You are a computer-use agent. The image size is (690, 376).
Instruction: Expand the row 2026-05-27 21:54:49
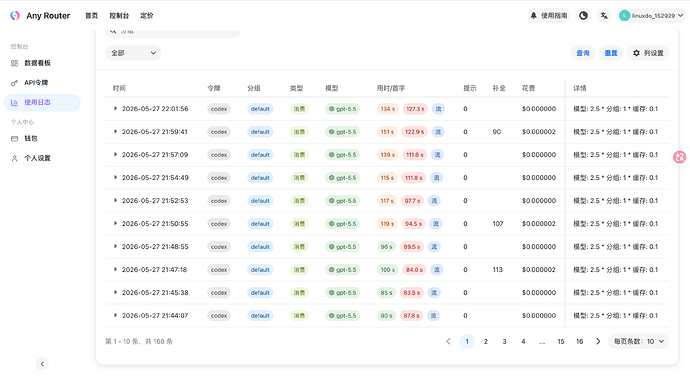(x=115, y=177)
